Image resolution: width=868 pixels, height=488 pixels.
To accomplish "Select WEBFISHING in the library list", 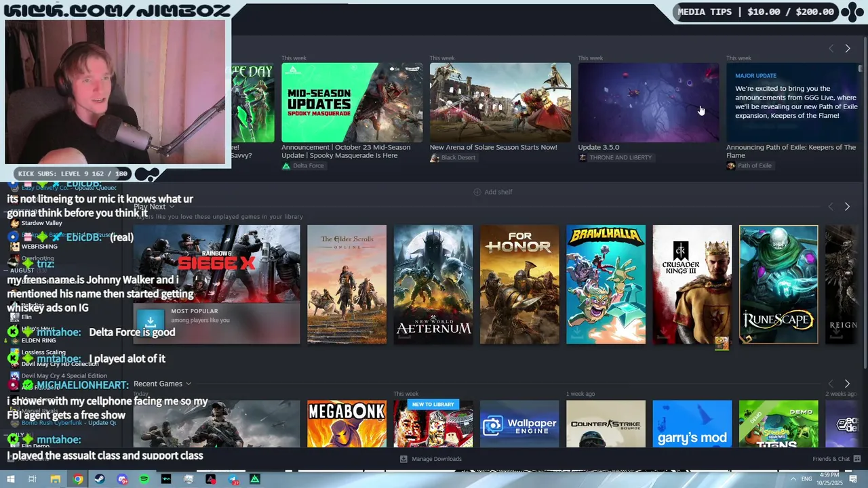I will pyautogui.click(x=39, y=247).
